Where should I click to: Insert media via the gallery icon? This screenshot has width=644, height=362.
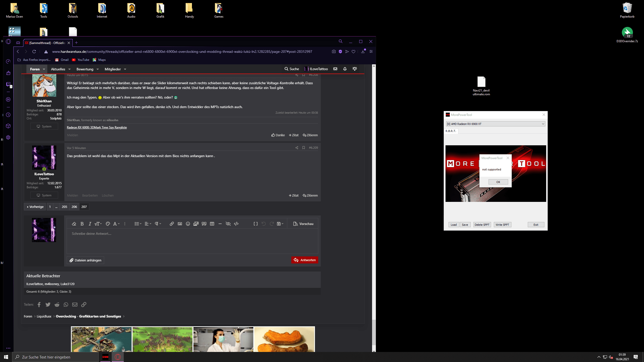[196, 224]
